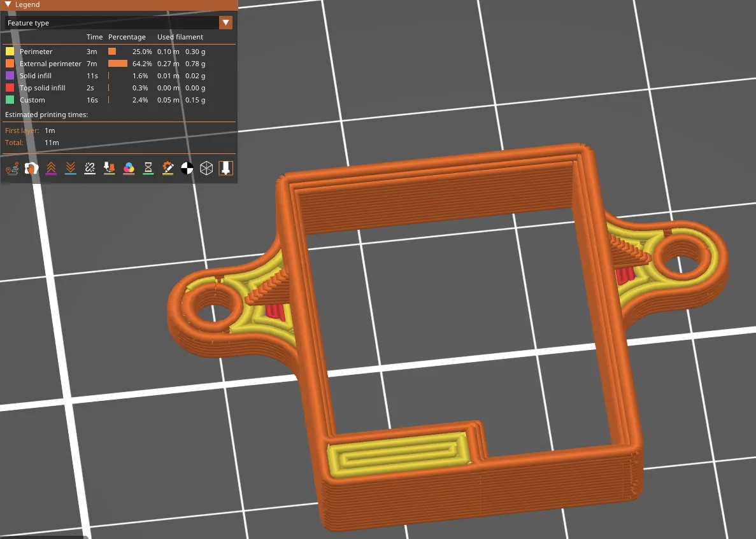Image resolution: width=756 pixels, height=539 pixels.
Task: Toggle Tool changes marker icon
Action: (x=110, y=168)
